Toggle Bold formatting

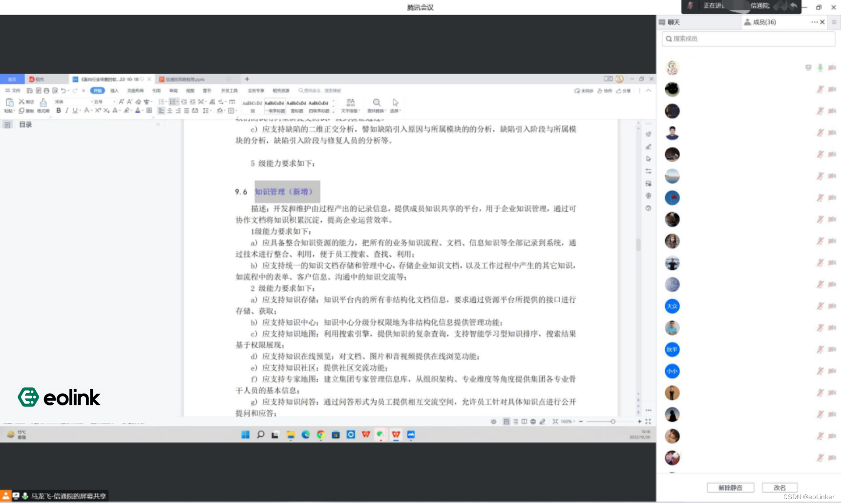(x=59, y=111)
